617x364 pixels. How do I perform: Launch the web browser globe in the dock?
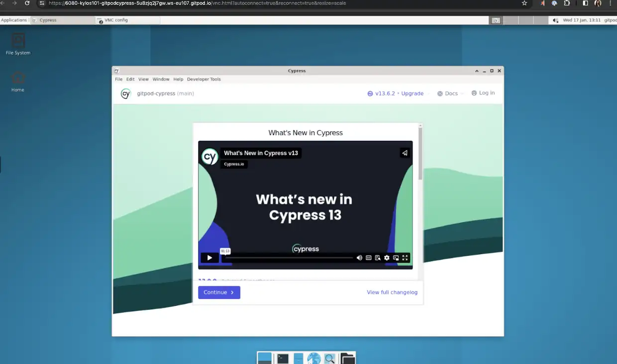[314, 358]
